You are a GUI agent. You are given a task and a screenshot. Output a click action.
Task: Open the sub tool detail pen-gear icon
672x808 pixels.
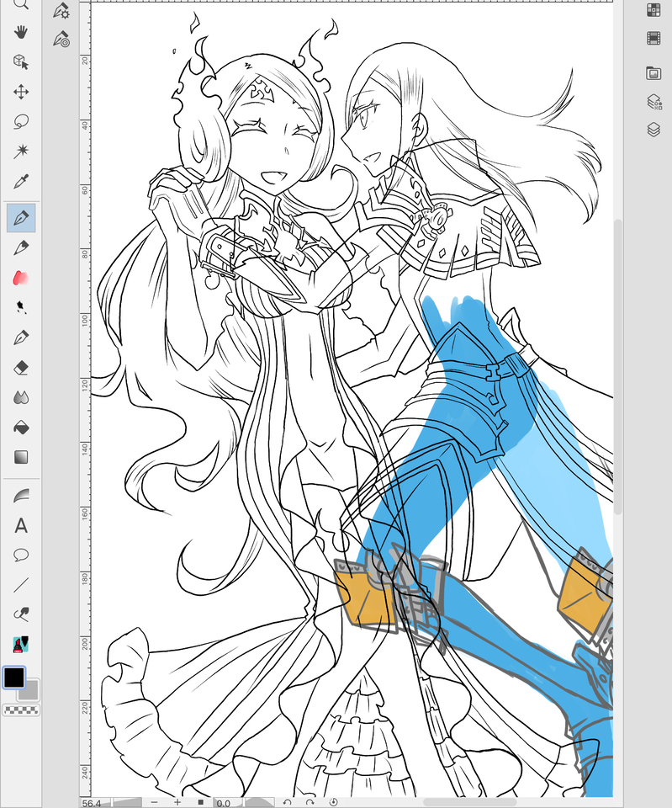[61, 10]
